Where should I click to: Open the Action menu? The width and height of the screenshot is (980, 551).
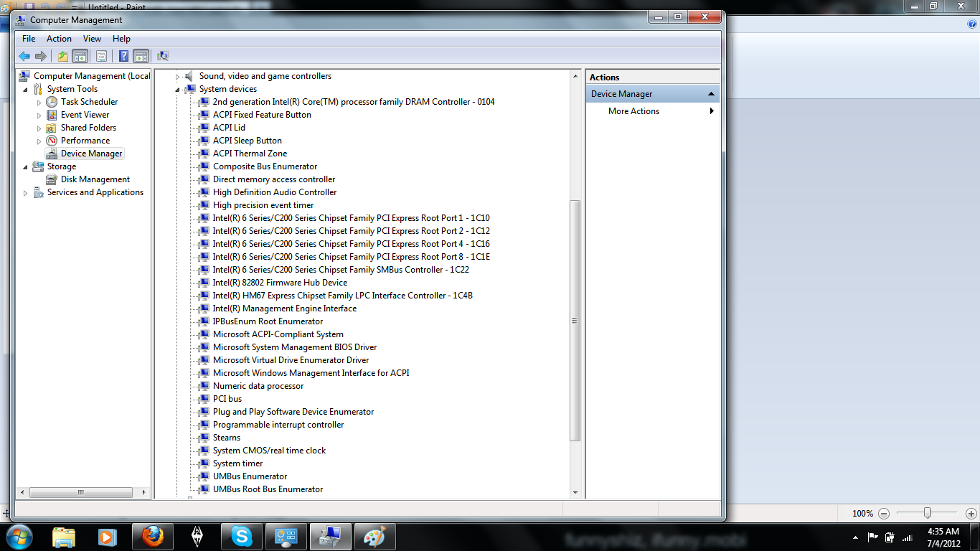pyautogui.click(x=59, y=39)
